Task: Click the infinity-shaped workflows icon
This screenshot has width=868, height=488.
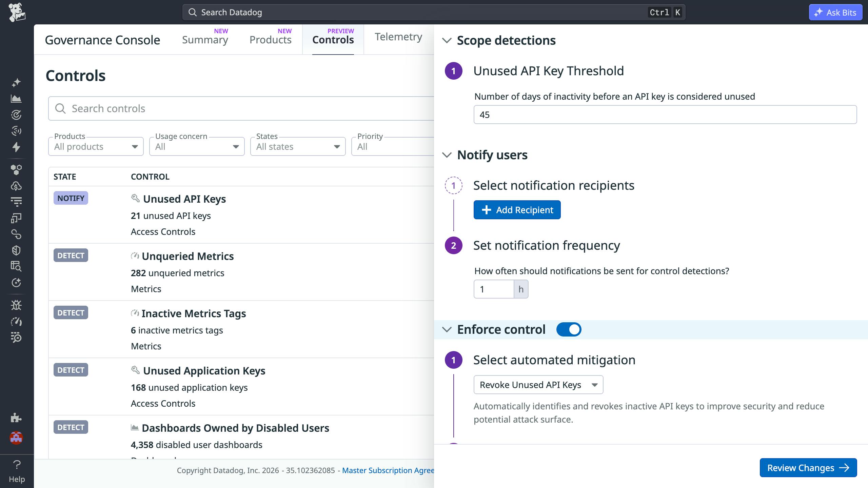Action: pyautogui.click(x=16, y=234)
